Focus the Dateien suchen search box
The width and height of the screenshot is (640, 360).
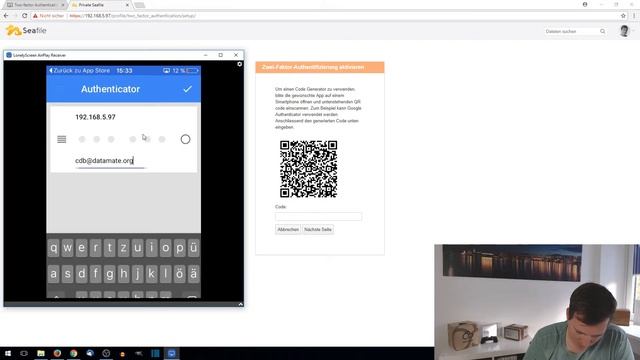click(571, 31)
